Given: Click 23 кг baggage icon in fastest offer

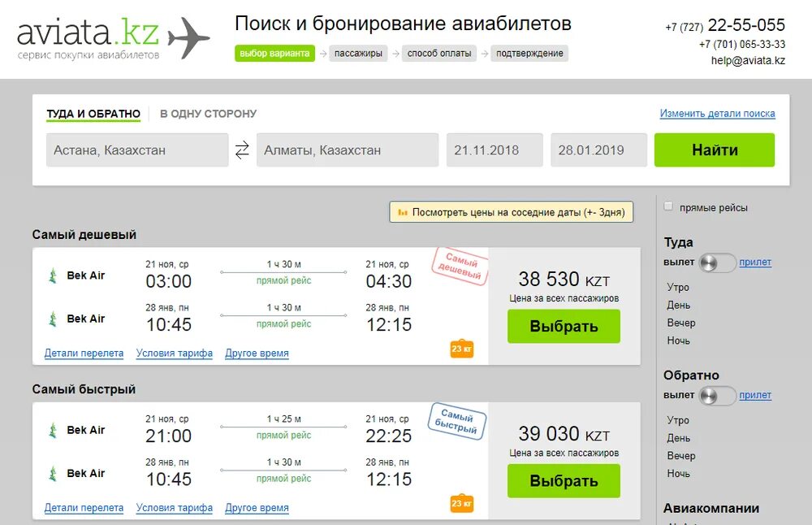Looking at the screenshot, I should [461, 503].
